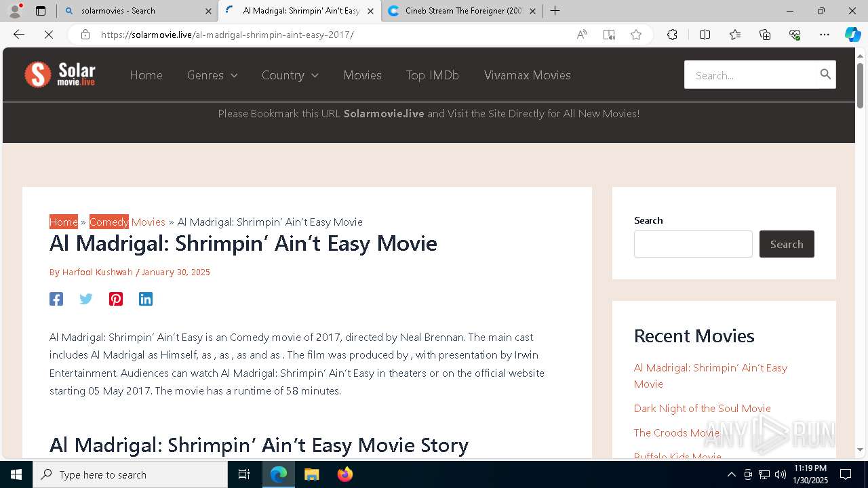Open Windows Start menu
The height and width of the screenshot is (488, 868).
pyautogui.click(x=16, y=474)
